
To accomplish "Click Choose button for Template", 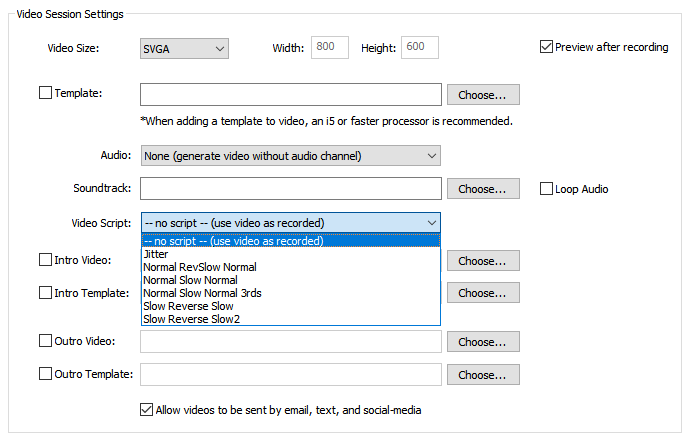I will (483, 95).
